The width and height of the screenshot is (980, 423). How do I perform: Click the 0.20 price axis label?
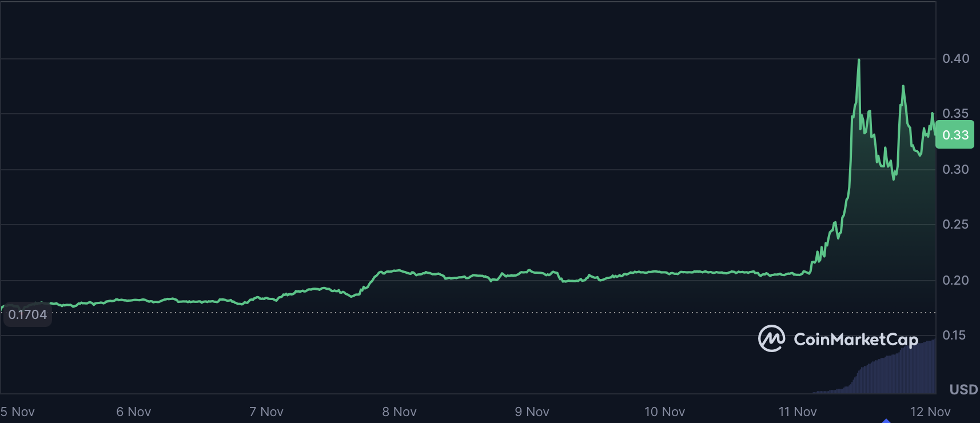(x=955, y=280)
